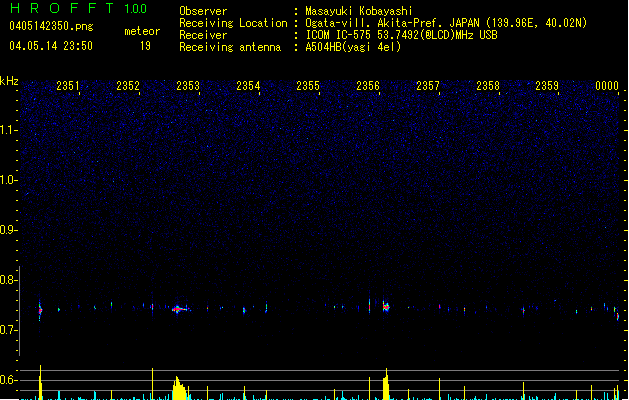This screenshot has width=629, height=400.
Task: Click the meteor label
Action: pyautogui.click(x=142, y=31)
